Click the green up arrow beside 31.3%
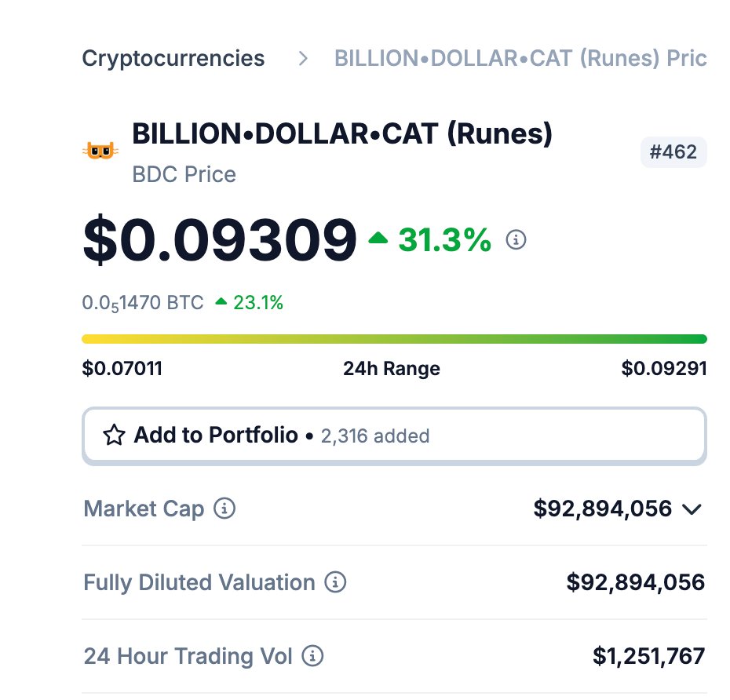This screenshot has height=700, width=730. click(x=378, y=239)
